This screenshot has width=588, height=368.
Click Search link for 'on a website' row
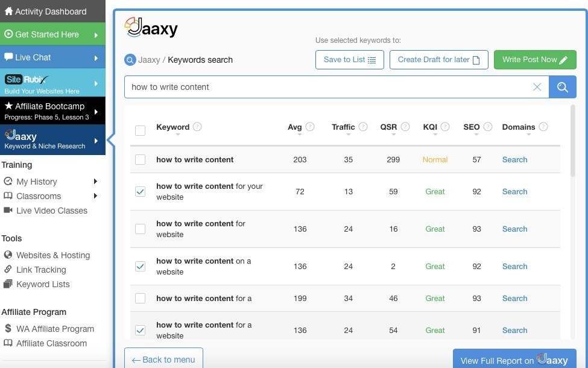[514, 266]
